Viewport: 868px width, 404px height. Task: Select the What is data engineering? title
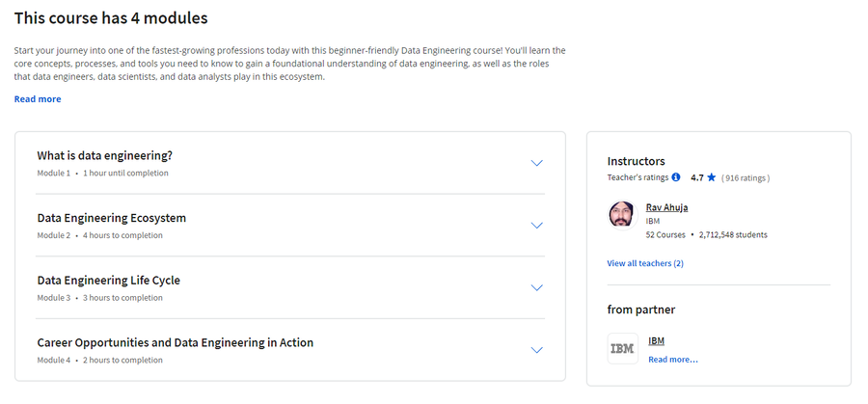[x=104, y=155]
